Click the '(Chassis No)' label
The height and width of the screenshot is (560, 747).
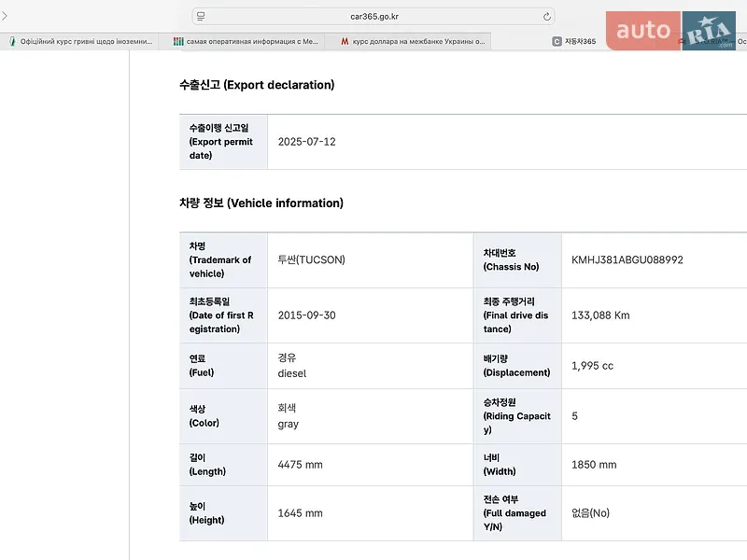click(x=511, y=267)
